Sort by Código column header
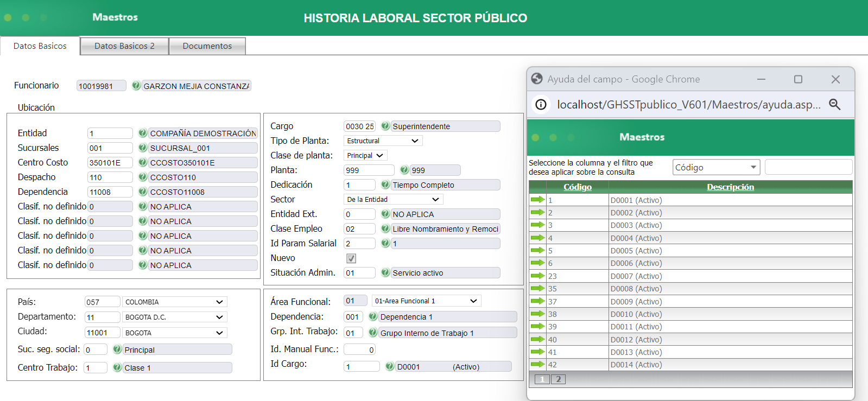Viewport: 868px width, 401px height. pos(577,187)
